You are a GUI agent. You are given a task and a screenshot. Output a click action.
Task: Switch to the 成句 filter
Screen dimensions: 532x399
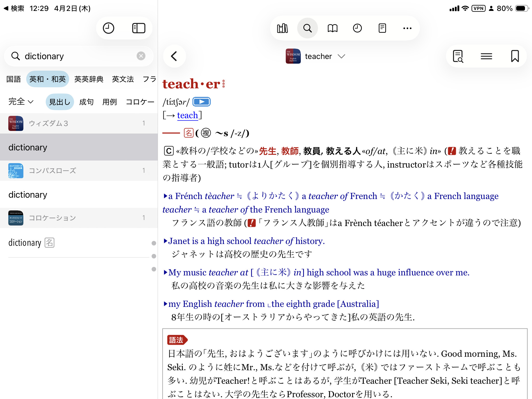87,102
